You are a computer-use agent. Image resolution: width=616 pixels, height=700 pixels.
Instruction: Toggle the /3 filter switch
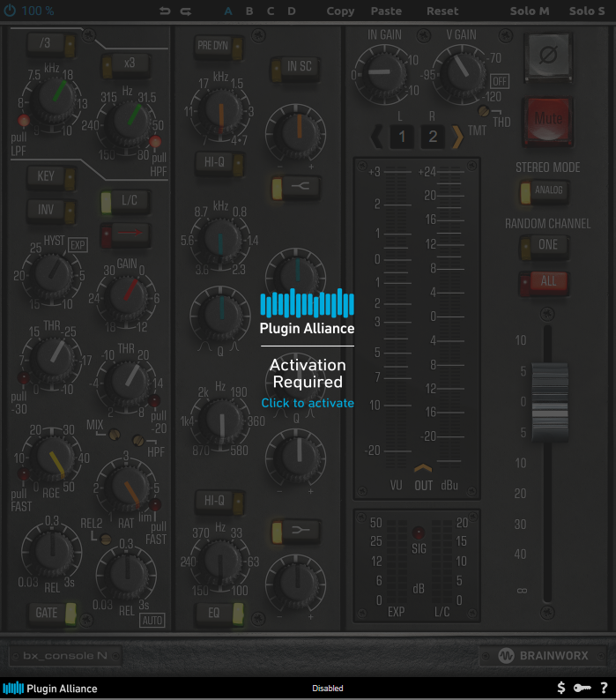coord(51,44)
